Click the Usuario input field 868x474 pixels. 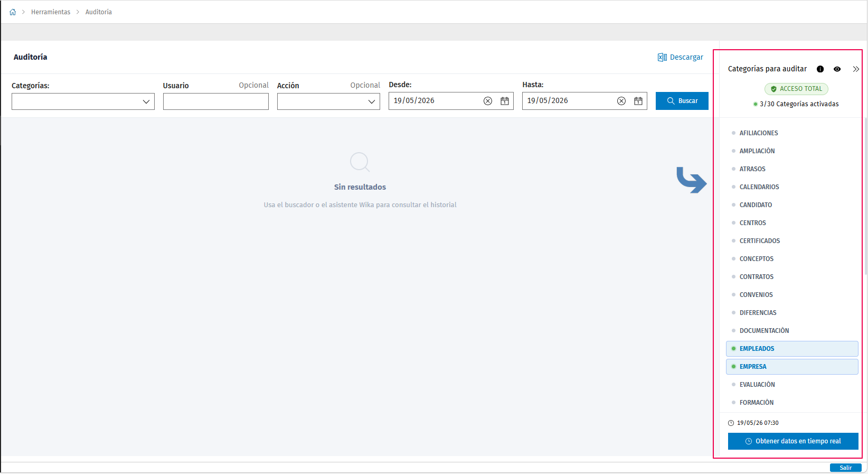pos(216,101)
